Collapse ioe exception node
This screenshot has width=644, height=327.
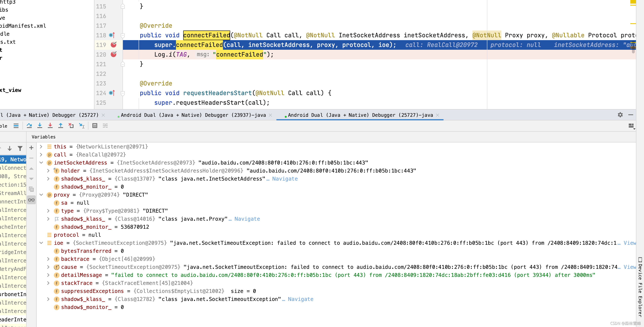click(x=41, y=243)
